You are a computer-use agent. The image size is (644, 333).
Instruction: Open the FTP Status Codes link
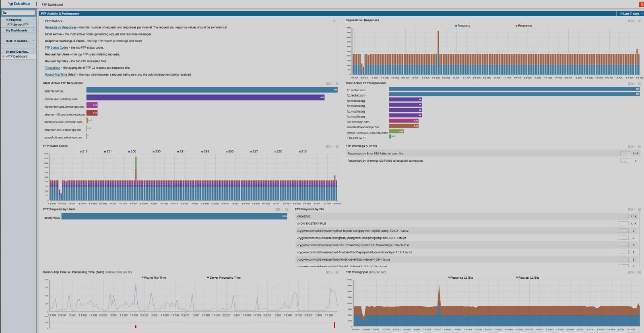click(56, 47)
